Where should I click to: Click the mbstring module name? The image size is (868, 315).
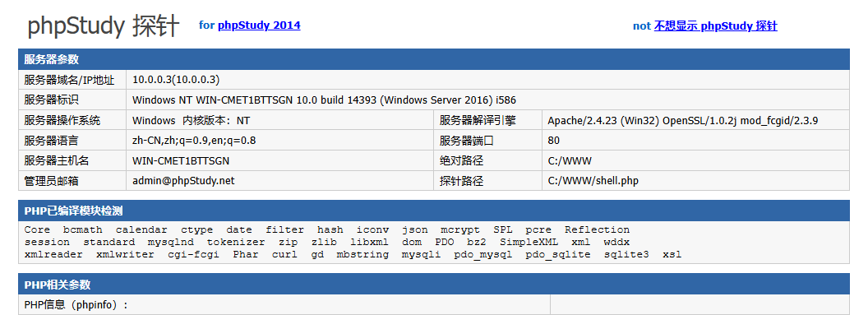(x=362, y=255)
